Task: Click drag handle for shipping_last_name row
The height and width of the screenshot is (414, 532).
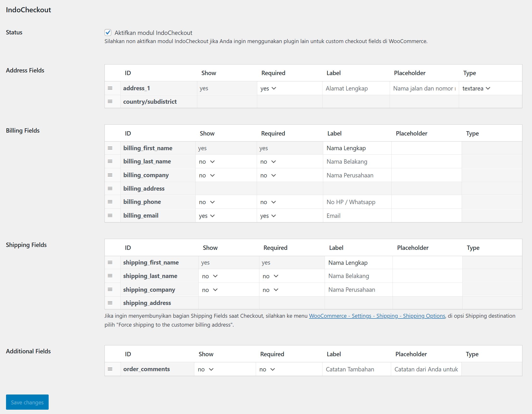Action: coord(110,276)
